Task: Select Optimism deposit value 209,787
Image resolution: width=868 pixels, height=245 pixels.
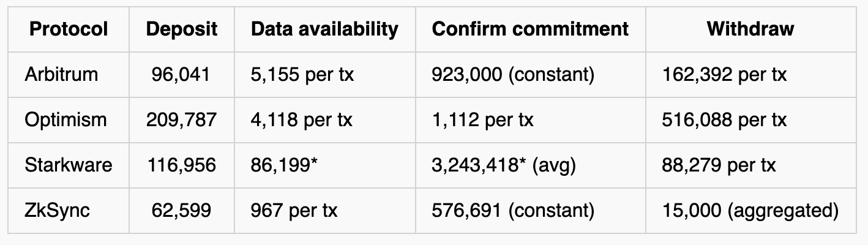Action: (182, 119)
